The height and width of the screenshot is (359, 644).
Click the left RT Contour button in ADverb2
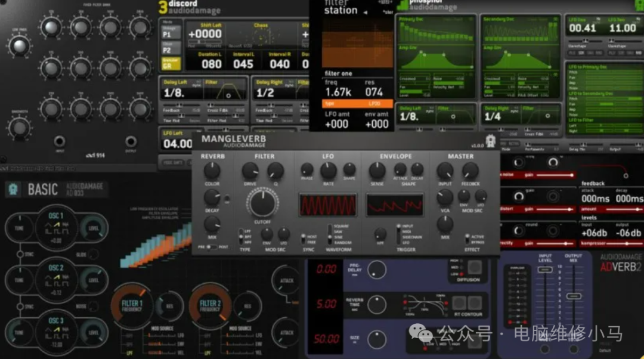(459, 303)
